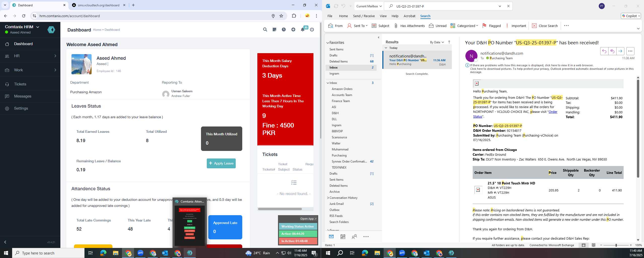Click zoom in plus in Outlook status bar

pyautogui.click(x=631, y=245)
